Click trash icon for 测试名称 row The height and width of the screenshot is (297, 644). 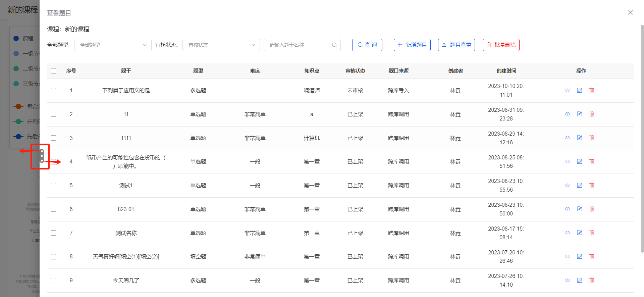click(x=591, y=233)
